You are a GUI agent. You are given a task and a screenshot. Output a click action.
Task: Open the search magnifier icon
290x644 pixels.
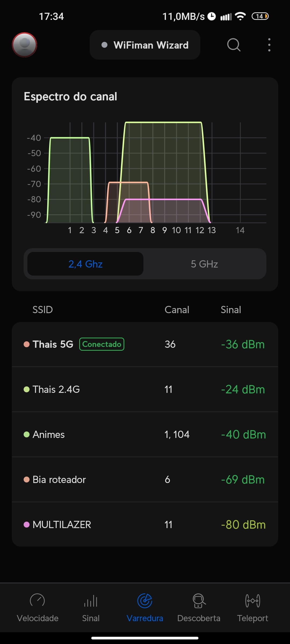[234, 45]
